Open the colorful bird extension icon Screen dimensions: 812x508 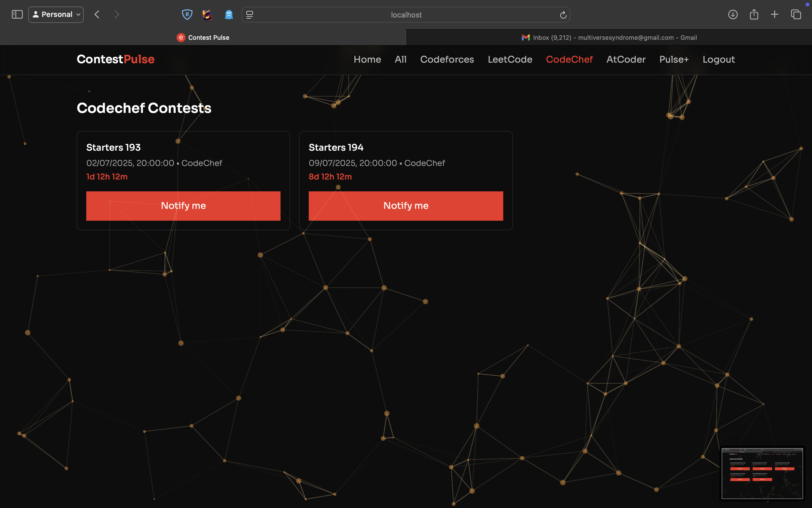click(x=207, y=14)
